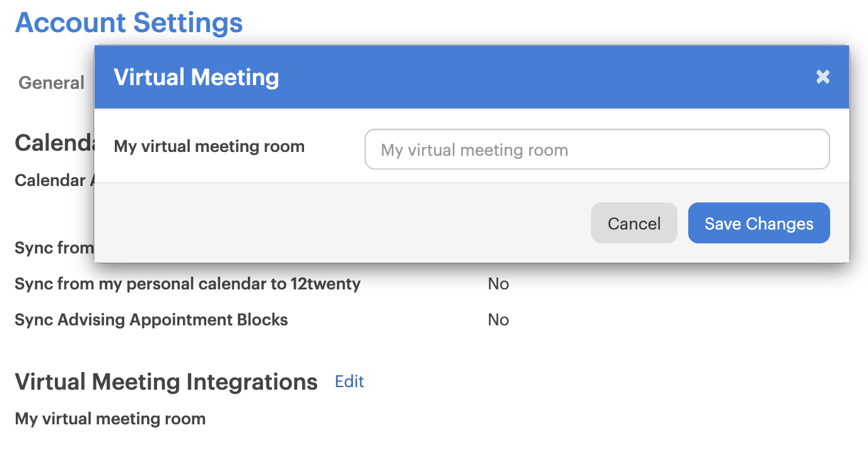Click the partially covered Calendar A label
Image resolution: width=868 pixels, height=454 pixels.
click(54, 180)
